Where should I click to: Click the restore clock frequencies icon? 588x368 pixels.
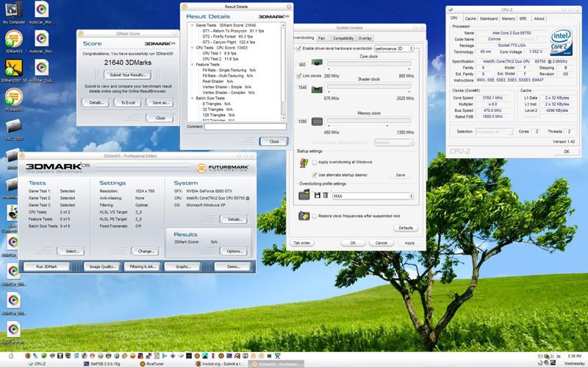pos(304,216)
